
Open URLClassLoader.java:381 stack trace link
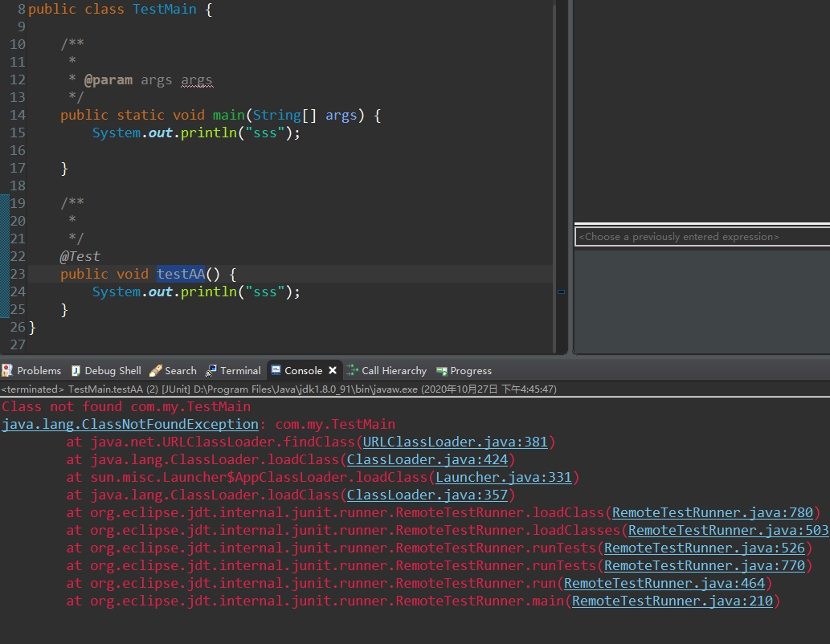[455, 442]
